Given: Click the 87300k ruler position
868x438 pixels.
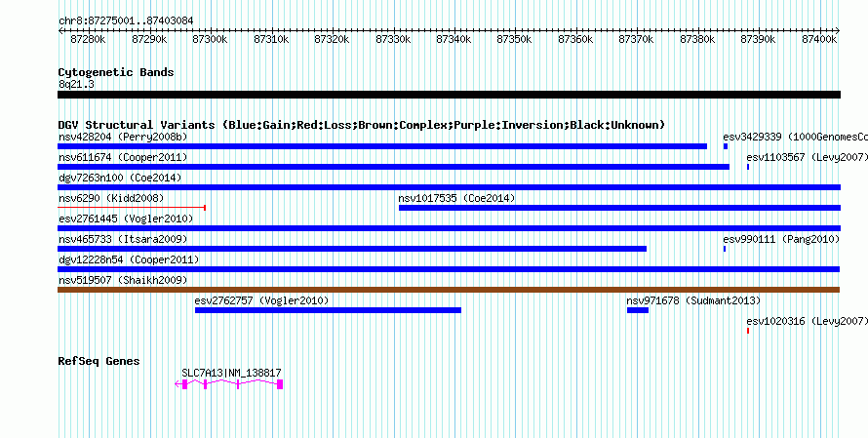Looking at the screenshot, I should click(211, 39).
